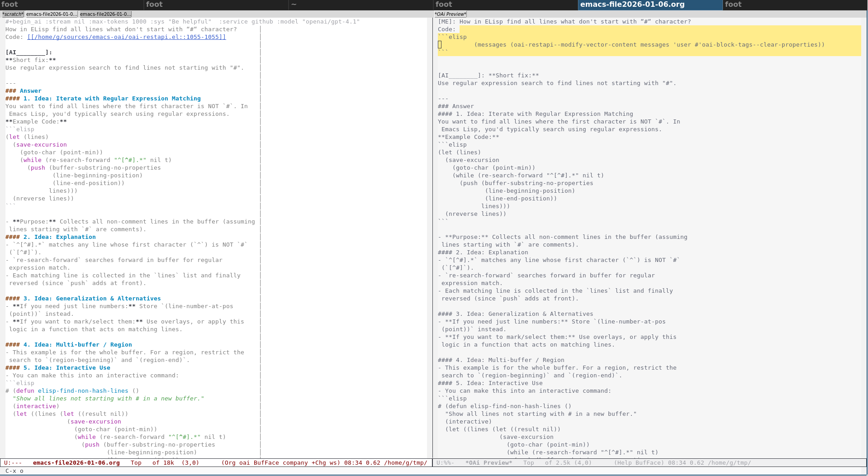The height and width of the screenshot is (476, 868).
Task: Click "(nreverse lines))" in left window
Action: [43, 199]
